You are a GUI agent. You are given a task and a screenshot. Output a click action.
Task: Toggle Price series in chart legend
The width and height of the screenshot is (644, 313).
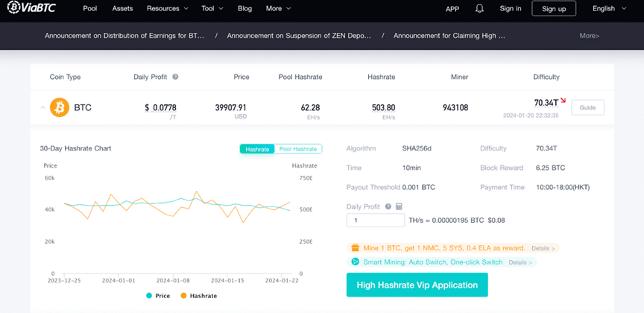pyautogui.click(x=157, y=296)
